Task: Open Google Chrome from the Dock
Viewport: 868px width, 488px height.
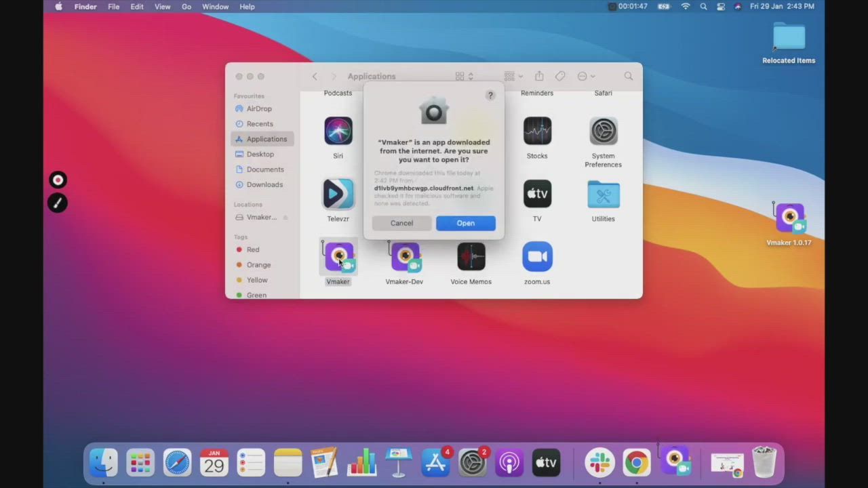Action: 636,464
